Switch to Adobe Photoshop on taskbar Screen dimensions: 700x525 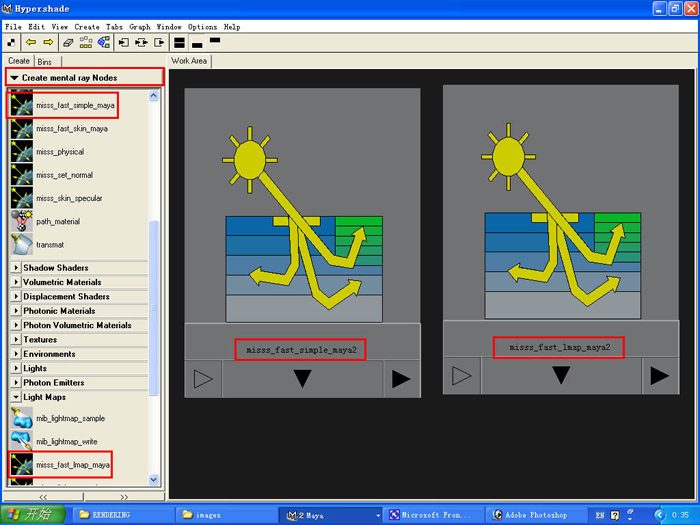pos(536,515)
